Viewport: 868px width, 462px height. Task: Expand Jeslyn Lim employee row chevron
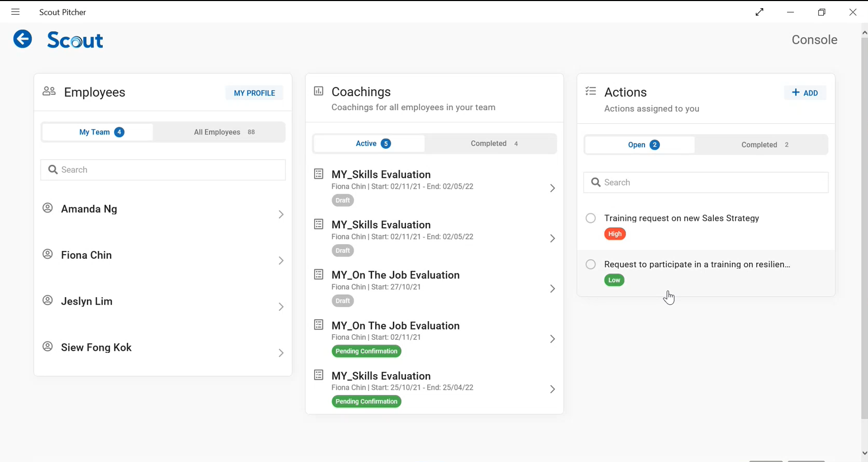pyautogui.click(x=281, y=307)
